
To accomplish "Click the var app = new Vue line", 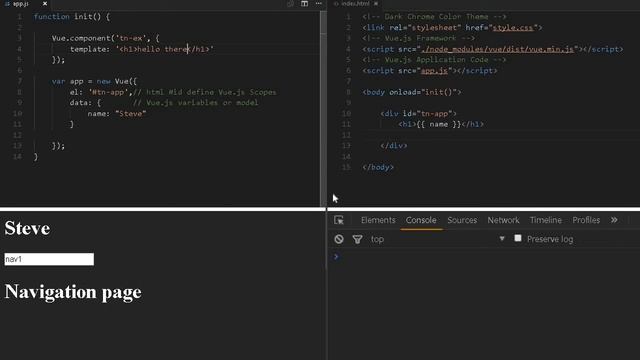I will click(94, 81).
